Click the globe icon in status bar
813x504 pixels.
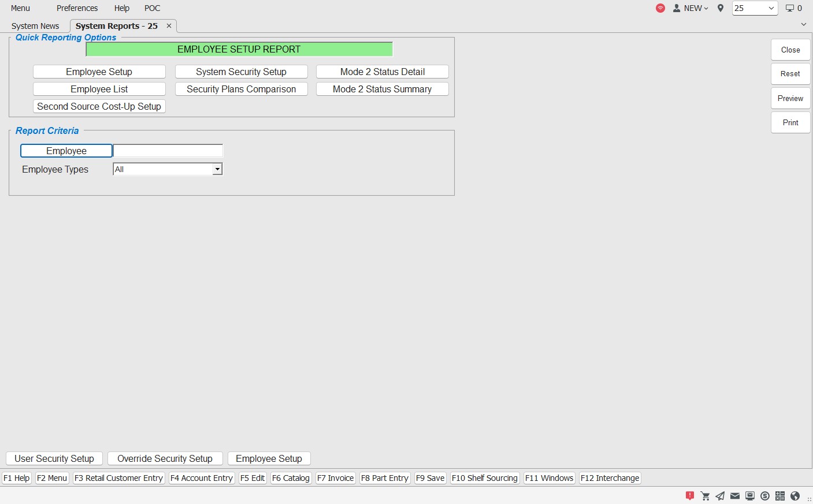[x=795, y=496]
